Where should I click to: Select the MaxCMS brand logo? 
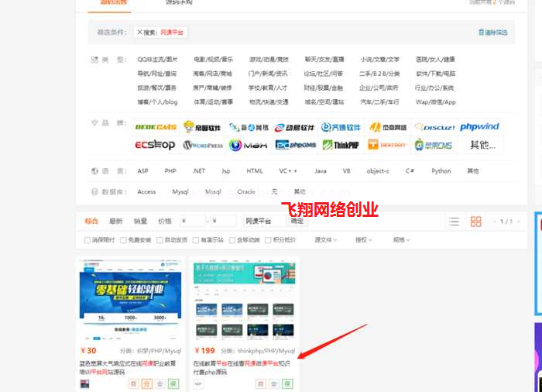[x=249, y=146]
